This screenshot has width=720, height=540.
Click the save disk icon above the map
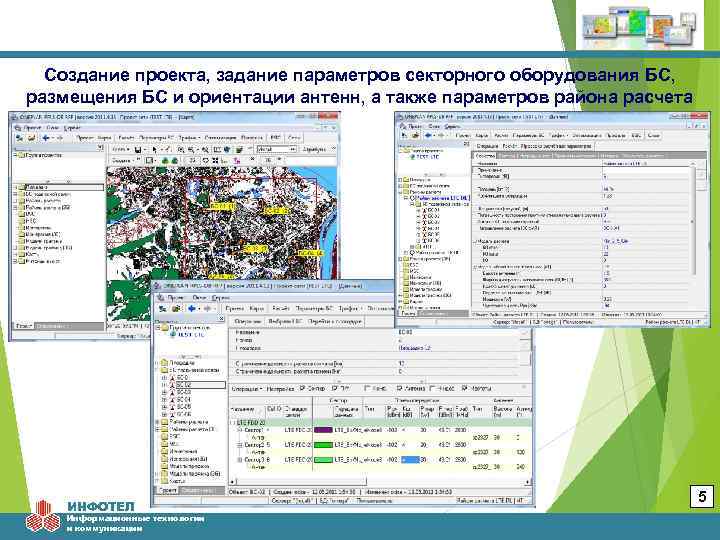138,149
